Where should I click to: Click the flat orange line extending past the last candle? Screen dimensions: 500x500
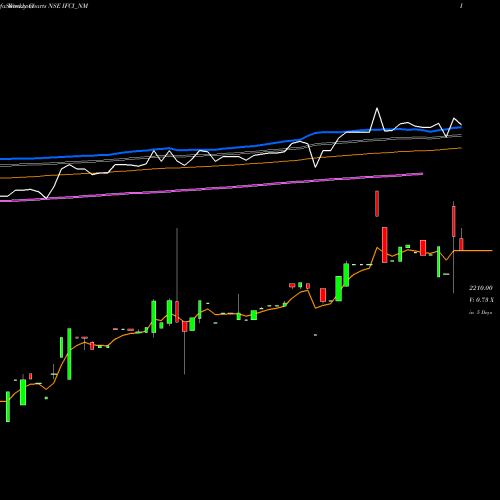click(x=478, y=250)
